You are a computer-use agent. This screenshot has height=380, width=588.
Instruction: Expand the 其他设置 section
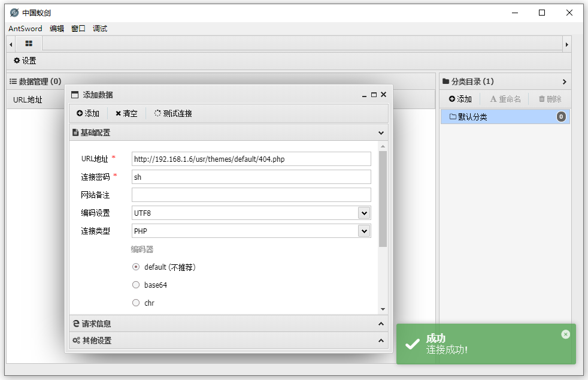381,340
